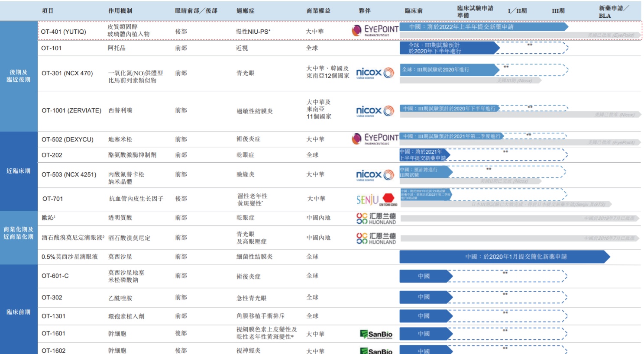644x354 pixels.
Task: Click the 項目 column header
Action: tap(48, 11)
